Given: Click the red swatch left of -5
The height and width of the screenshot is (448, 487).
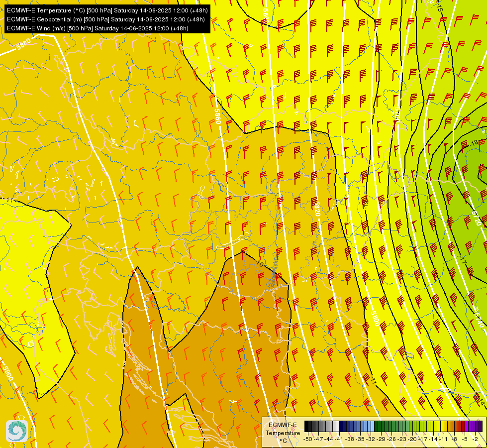Looking at the screenshot, I should (463, 426).
